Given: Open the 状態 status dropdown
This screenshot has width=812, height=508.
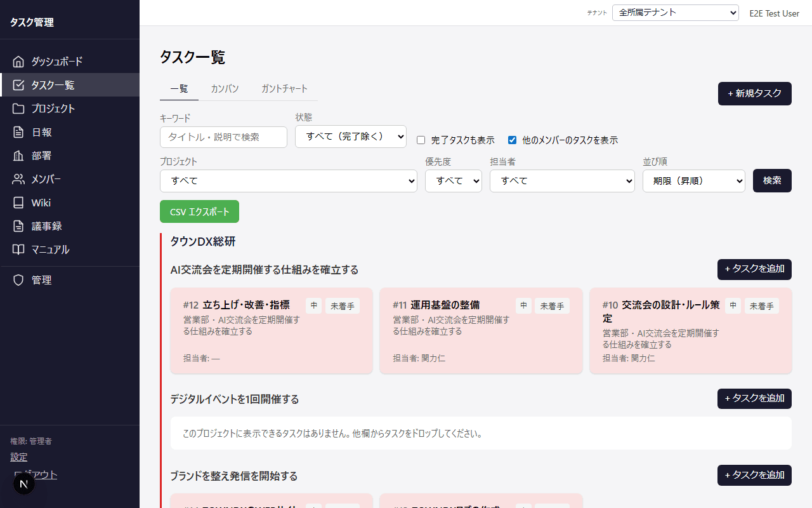Looking at the screenshot, I should (x=350, y=137).
